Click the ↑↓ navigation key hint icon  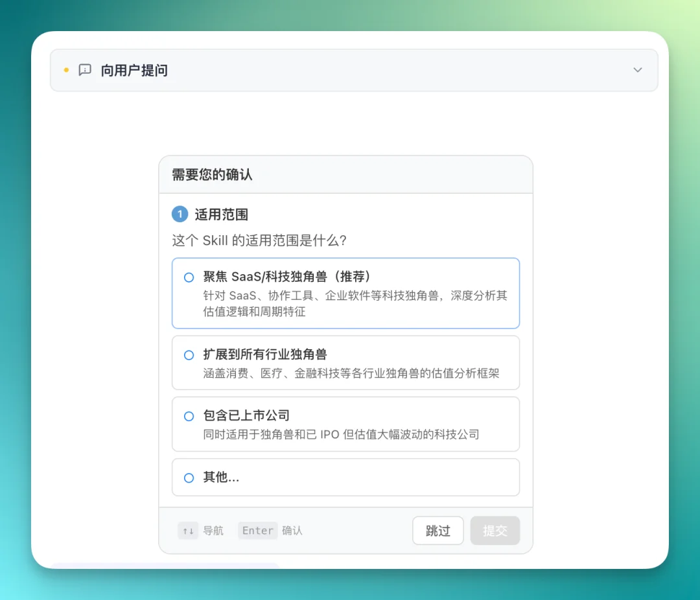click(188, 530)
